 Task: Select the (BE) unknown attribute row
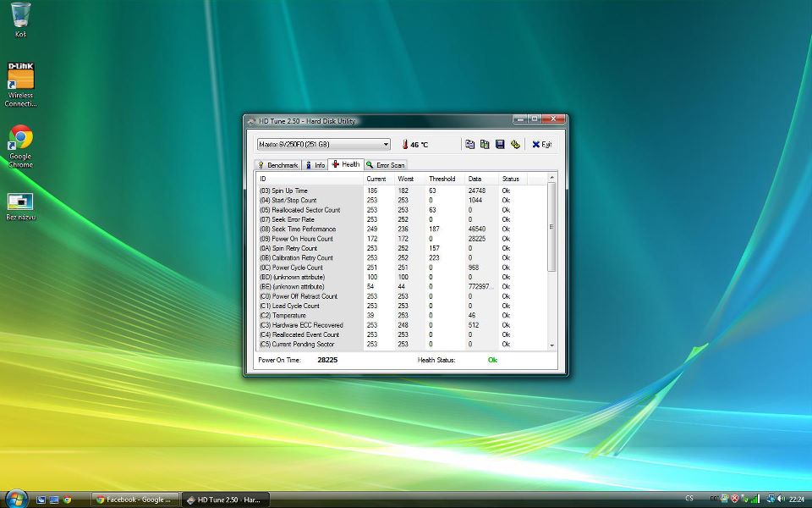(402, 287)
